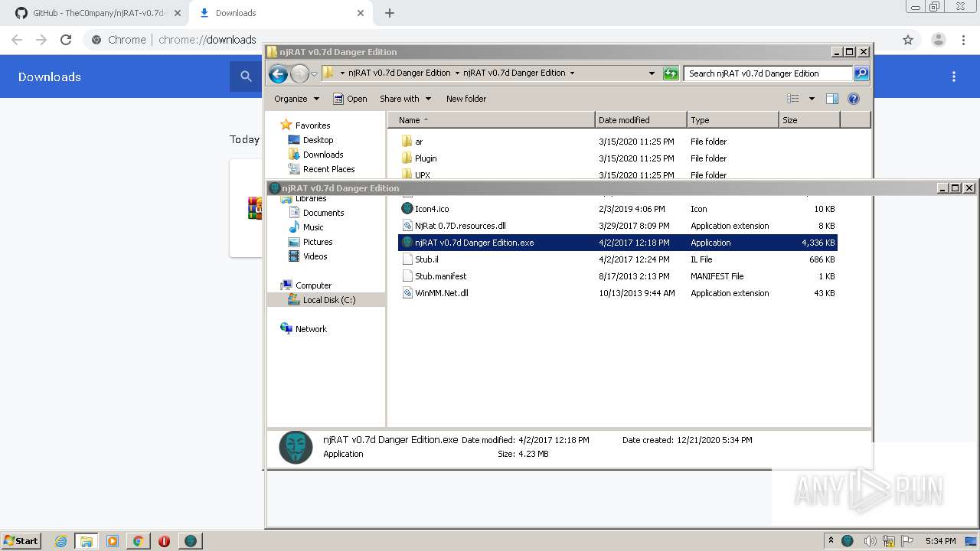The image size is (980, 551).
Task: Sort by Size column header
Action: click(x=809, y=120)
